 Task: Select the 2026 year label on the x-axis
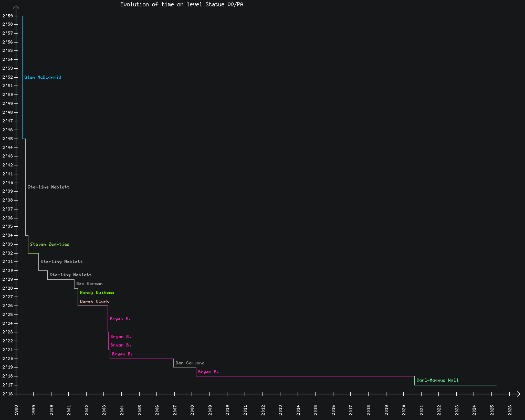coord(510,409)
